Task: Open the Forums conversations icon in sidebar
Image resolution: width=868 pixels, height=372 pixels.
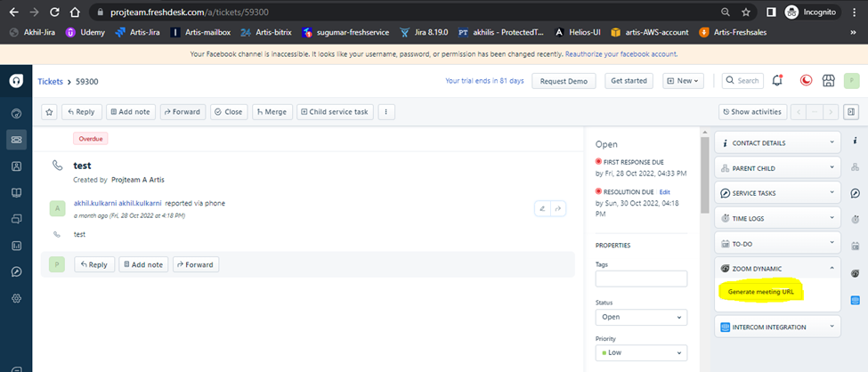Action: [x=16, y=219]
